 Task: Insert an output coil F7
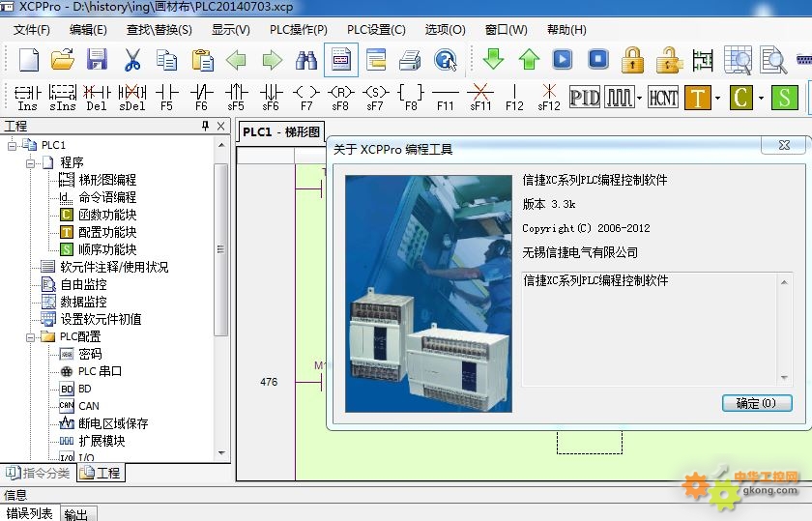pyautogui.click(x=306, y=98)
